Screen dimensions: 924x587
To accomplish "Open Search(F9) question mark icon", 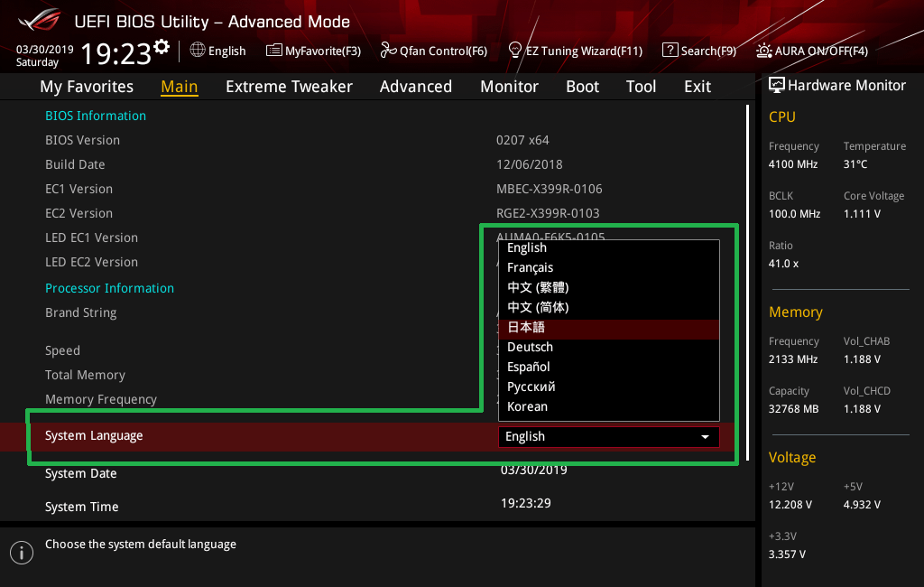I will [670, 51].
